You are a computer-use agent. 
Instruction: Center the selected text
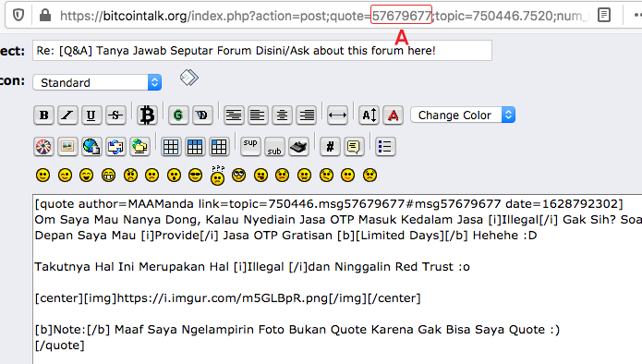point(282,115)
